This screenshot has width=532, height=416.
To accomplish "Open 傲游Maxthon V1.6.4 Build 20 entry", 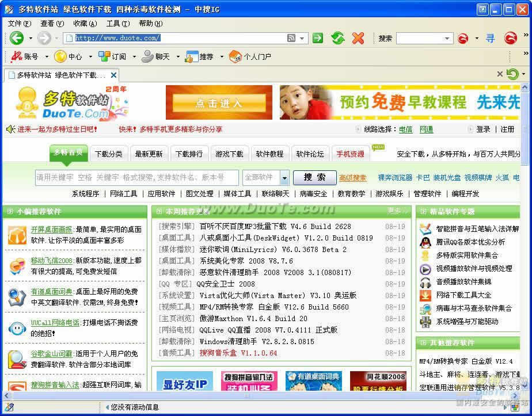I will pos(253,318).
